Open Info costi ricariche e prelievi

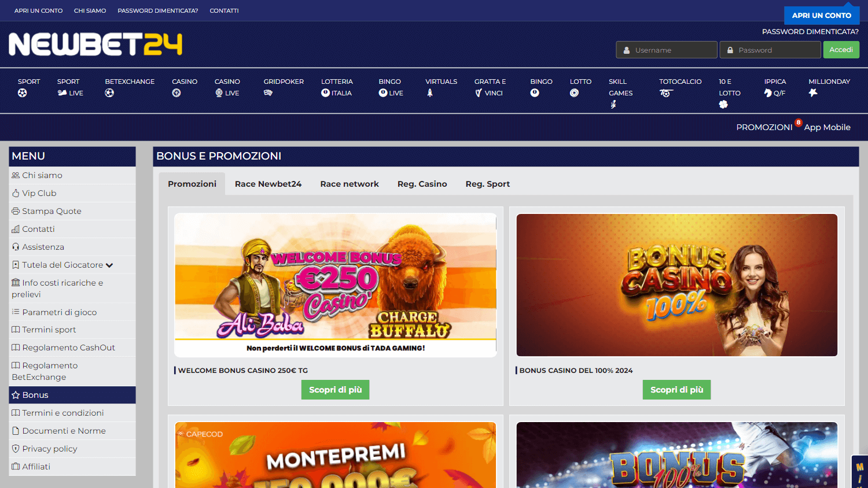pyautogui.click(x=72, y=289)
